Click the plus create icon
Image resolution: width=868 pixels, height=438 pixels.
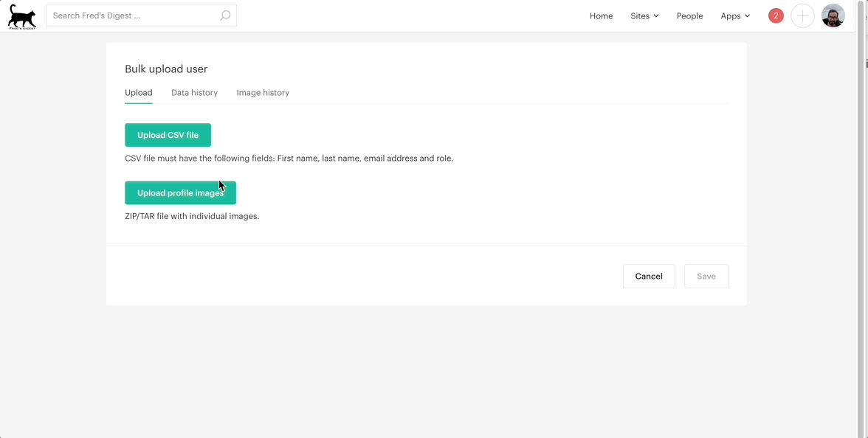(802, 15)
